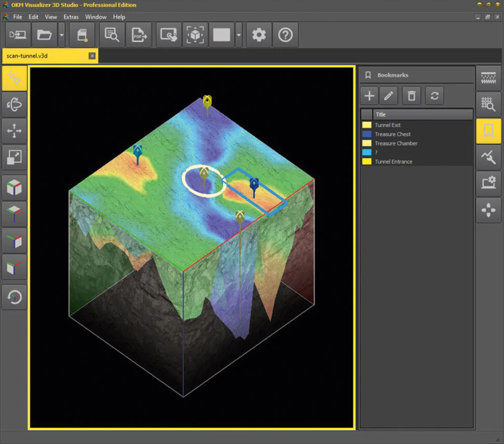Select the pan/move tool
504x444 pixels.
tap(14, 130)
